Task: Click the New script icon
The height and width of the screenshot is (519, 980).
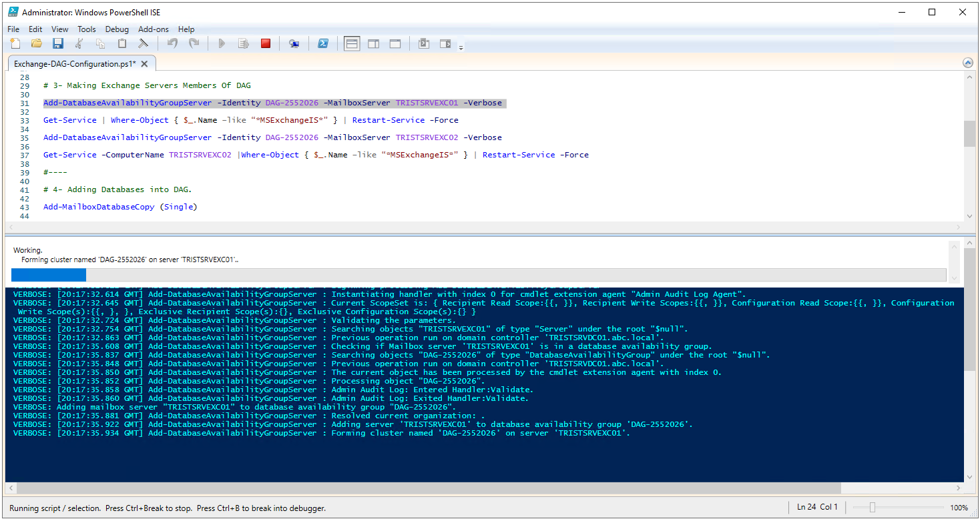Action: coord(15,43)
